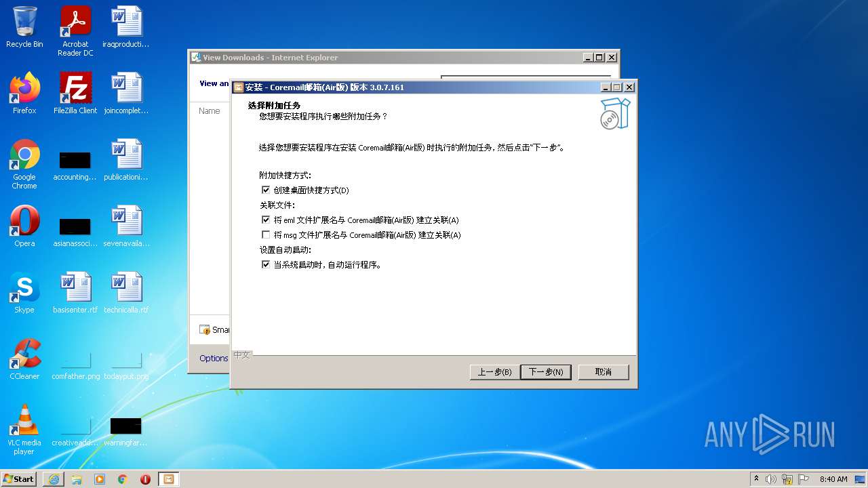Launch Skype desktop shortcut

click(x=24, y=293)
